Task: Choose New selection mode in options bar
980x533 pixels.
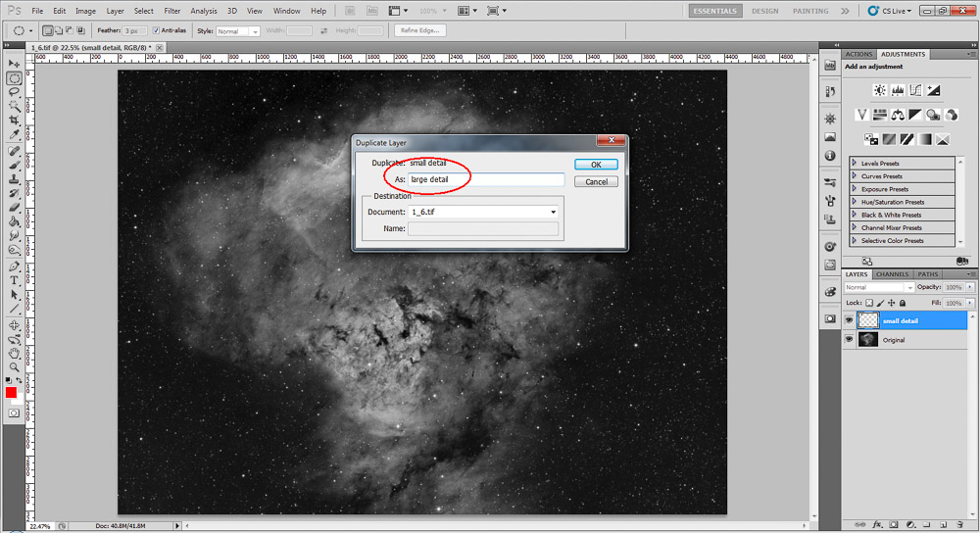Action: pyautogui.click(x=47, y=30)
